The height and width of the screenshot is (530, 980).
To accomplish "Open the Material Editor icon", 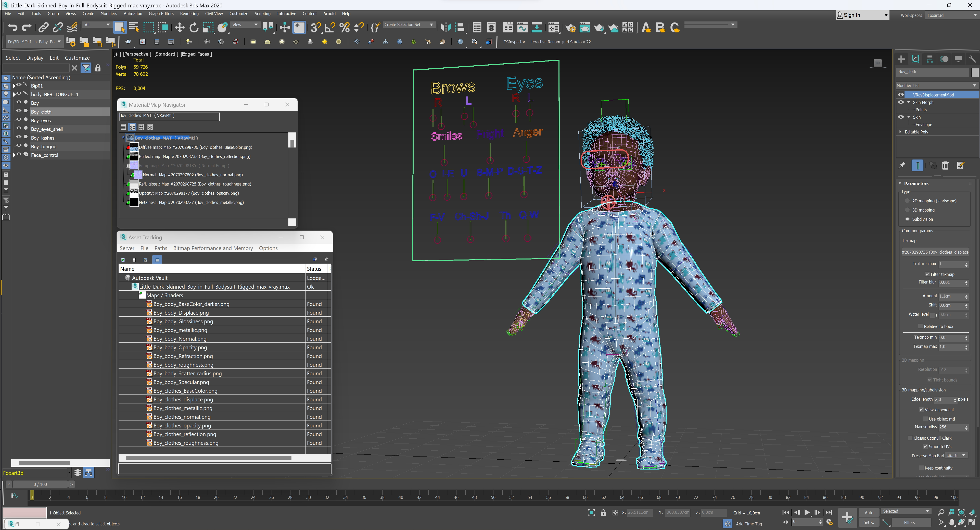I will [x=554, y=27].
